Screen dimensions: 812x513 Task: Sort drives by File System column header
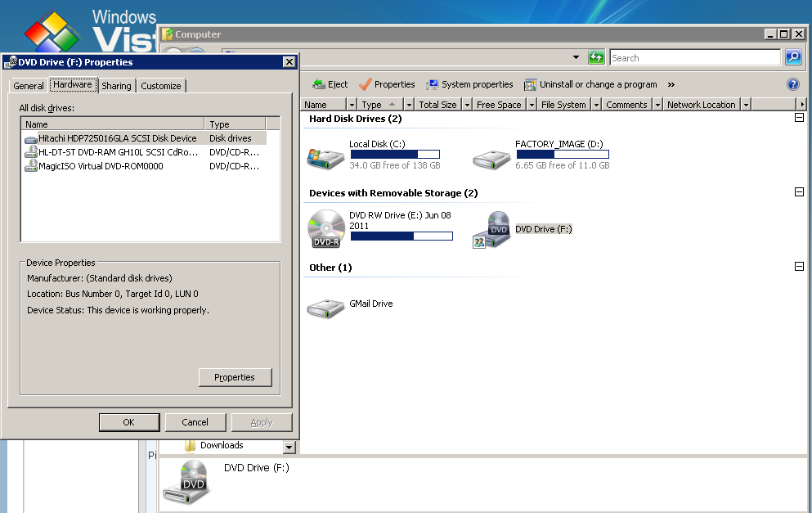[x=564, y=105]
